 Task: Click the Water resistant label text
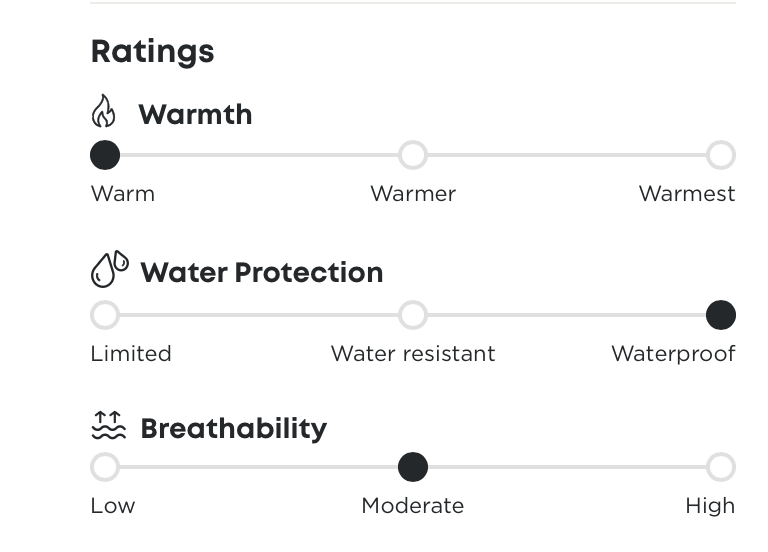412,354
